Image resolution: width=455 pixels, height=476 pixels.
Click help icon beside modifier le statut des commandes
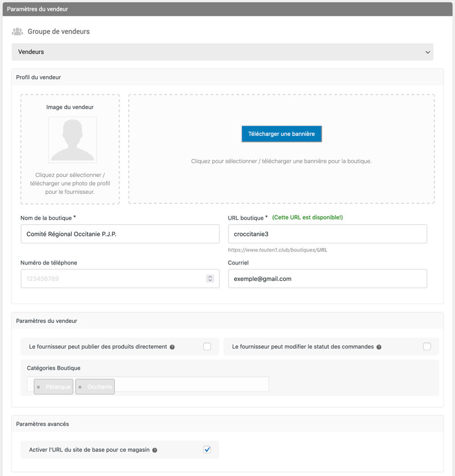pos(379,347)
